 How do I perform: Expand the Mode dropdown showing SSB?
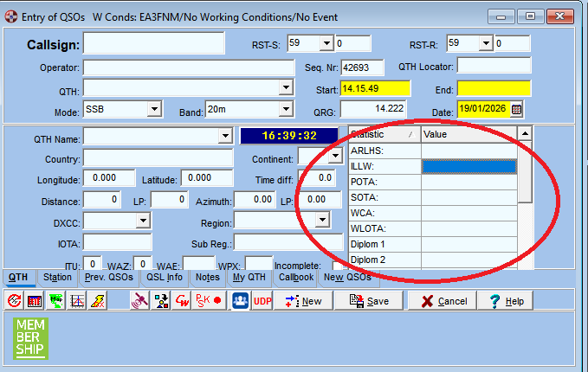pos(154,109)
